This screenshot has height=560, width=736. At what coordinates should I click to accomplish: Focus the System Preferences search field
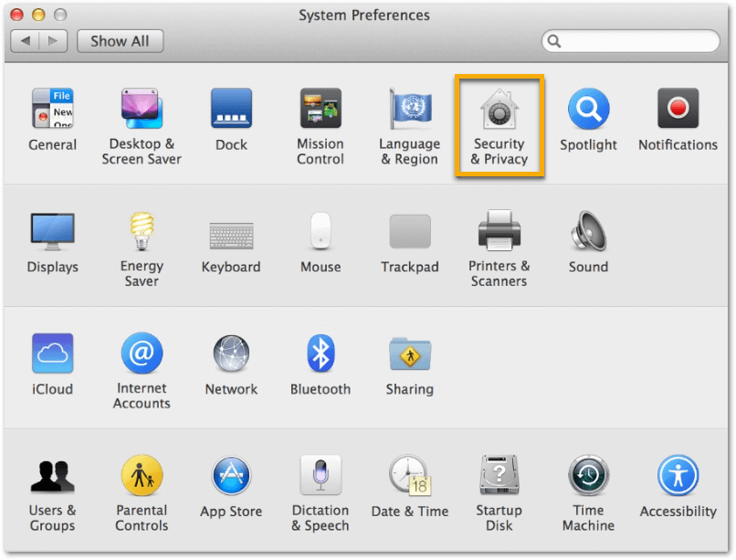coord(630,41)
